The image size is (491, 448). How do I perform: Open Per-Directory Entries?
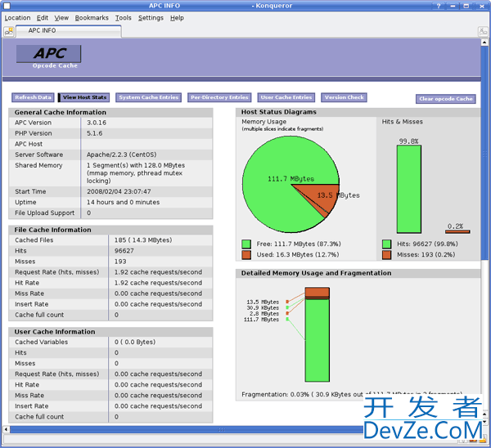(x=219, y=97)
